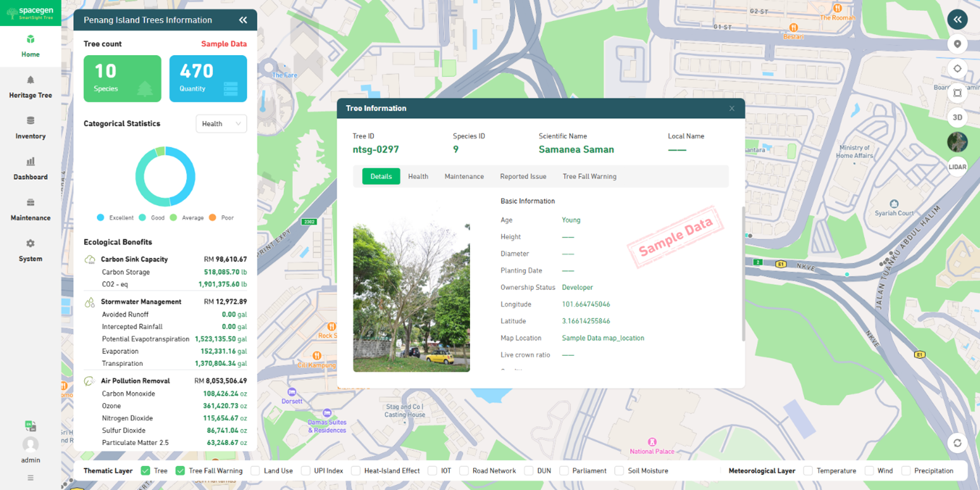Click the admin user avatar

click(x=30, y=444)
